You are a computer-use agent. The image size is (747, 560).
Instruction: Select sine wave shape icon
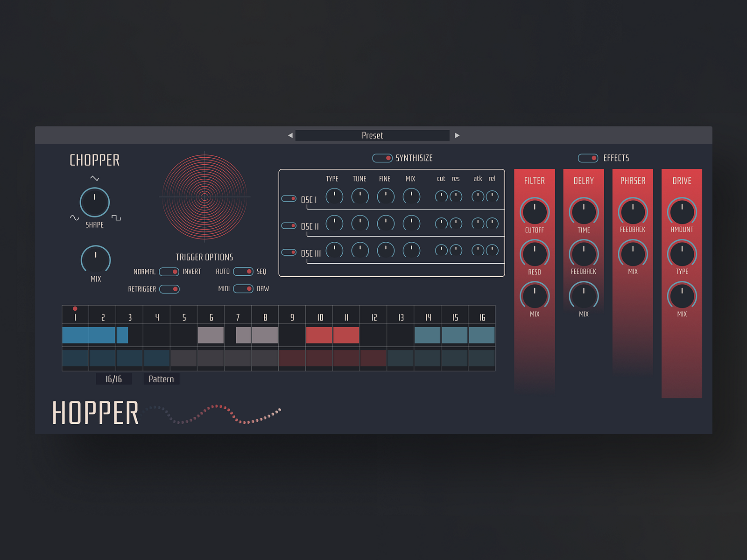pyautogui.click(x=74, y=218)
